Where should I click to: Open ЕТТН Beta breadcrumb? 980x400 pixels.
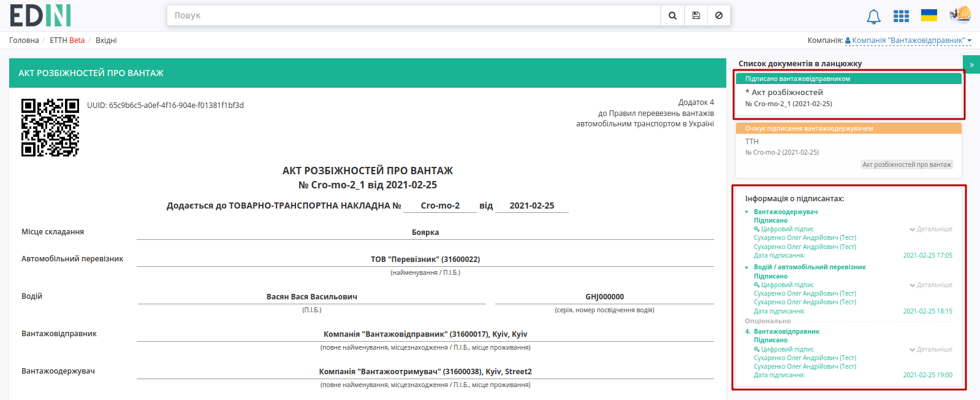(x=67, y=40)
